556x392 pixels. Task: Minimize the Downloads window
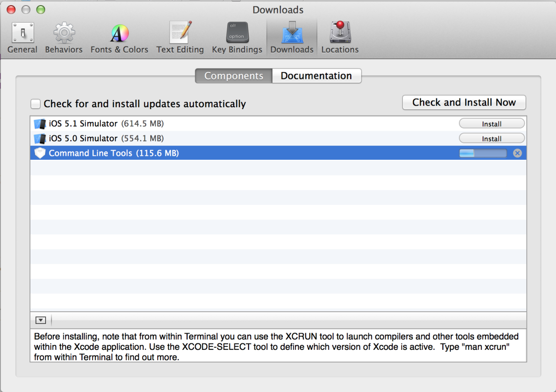pyautogui.click(x=26, y=10)
